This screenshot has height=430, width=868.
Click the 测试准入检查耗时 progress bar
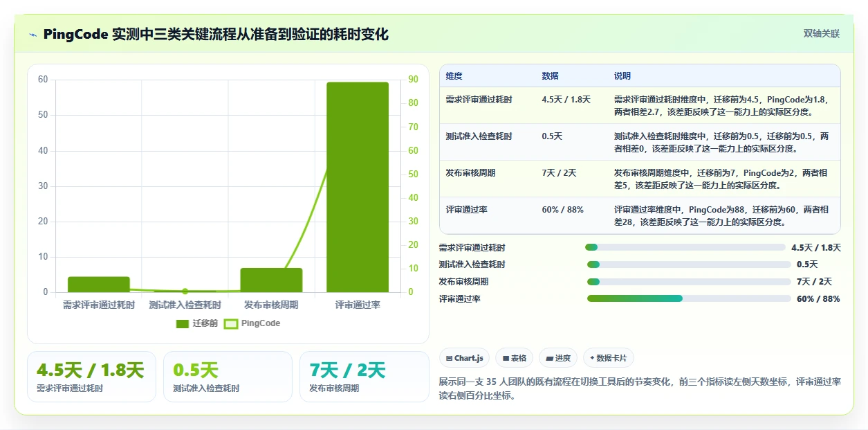coord(689,265)
